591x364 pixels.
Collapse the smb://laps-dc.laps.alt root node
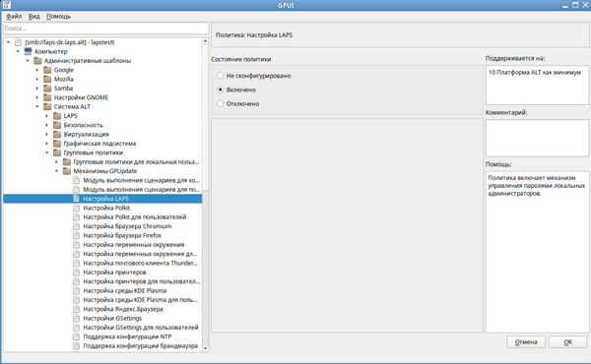pos(8,42)
